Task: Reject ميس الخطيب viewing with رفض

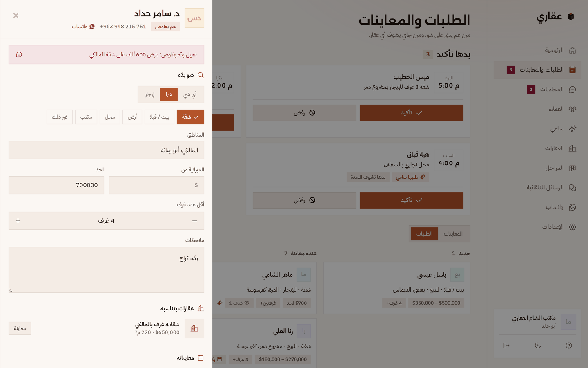Action: coord(305,113)
